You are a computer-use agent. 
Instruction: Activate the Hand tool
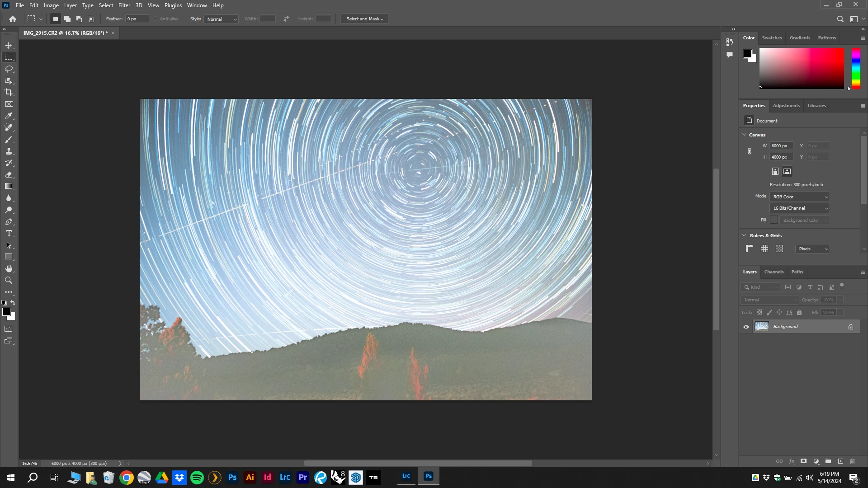click(9, 268)
